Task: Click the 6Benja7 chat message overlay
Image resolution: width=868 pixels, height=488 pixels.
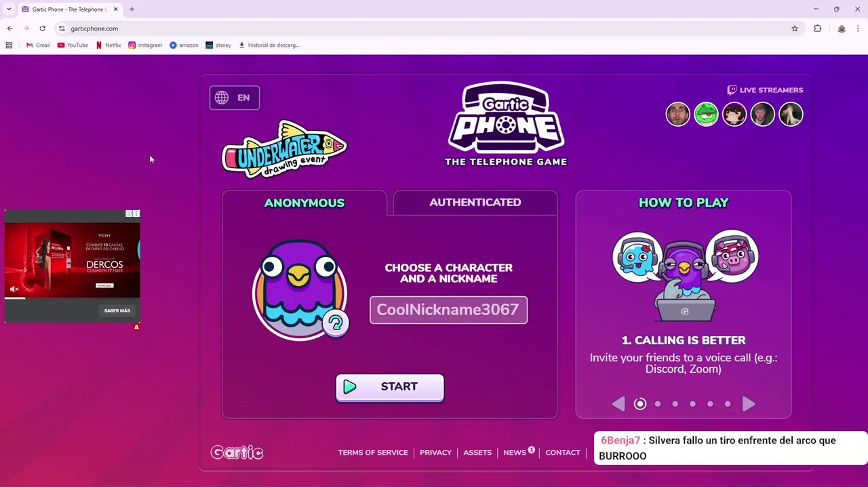Action: click(x=731, y=448)
